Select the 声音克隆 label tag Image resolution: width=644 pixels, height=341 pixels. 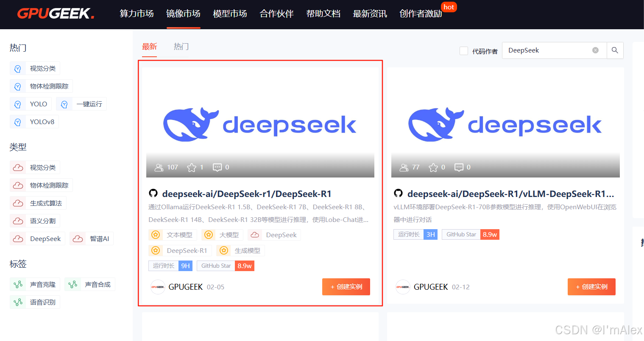pyautogui.click(x=35, y=284)
